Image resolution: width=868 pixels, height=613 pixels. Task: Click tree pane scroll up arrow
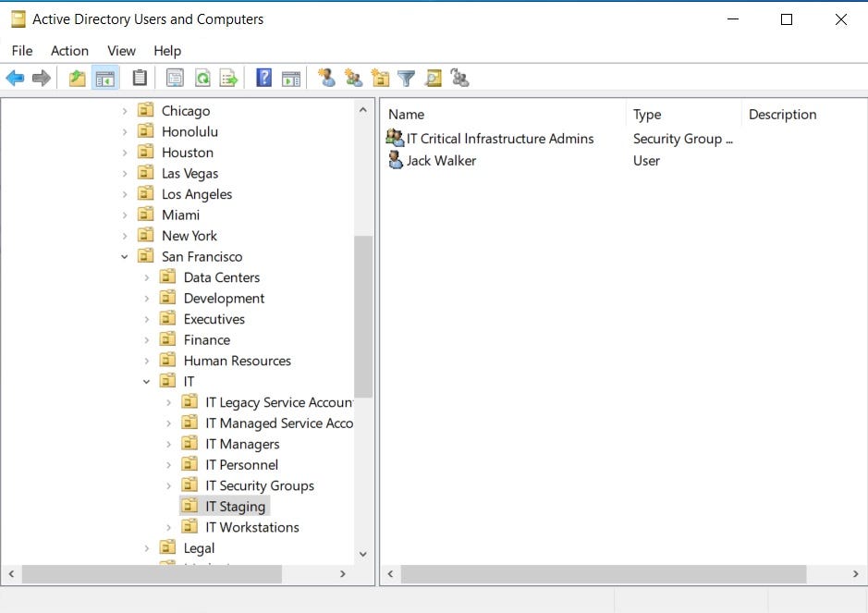[x=363, y=110]
